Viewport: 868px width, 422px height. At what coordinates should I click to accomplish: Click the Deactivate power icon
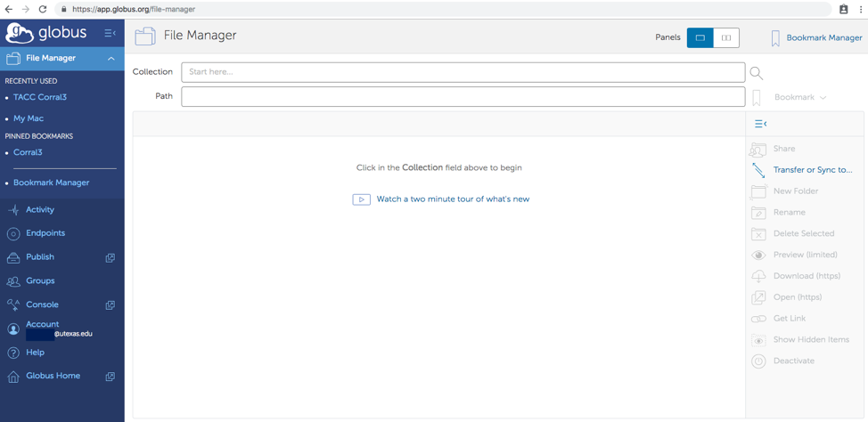tap(758, 361)
